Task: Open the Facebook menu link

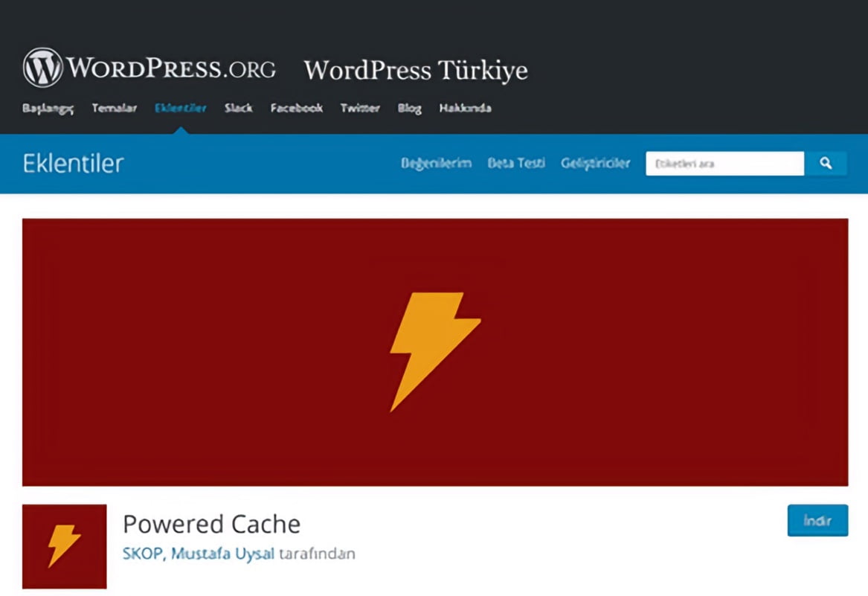Action: coord(297,108)
